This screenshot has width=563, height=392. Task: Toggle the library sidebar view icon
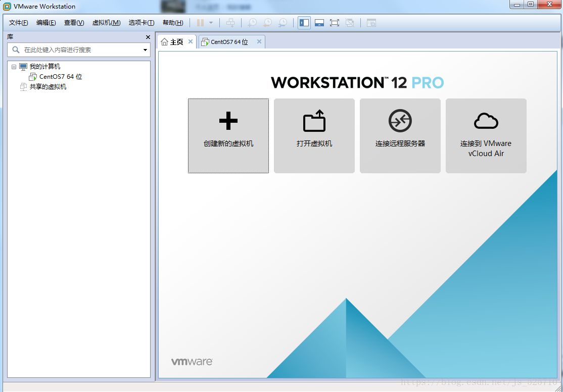point(304,23)
